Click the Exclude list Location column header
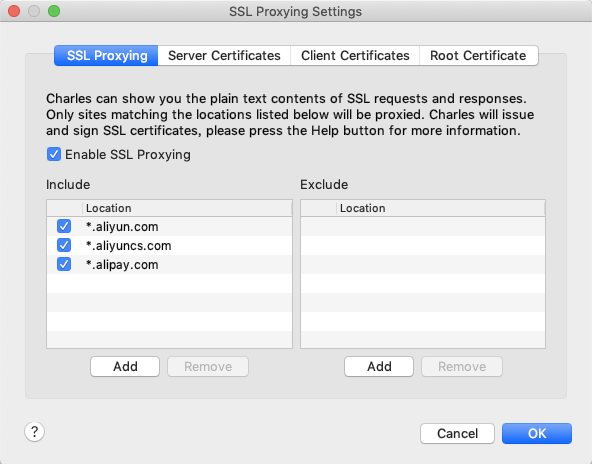This screenshot has width=592, height=464. (441, 208)
